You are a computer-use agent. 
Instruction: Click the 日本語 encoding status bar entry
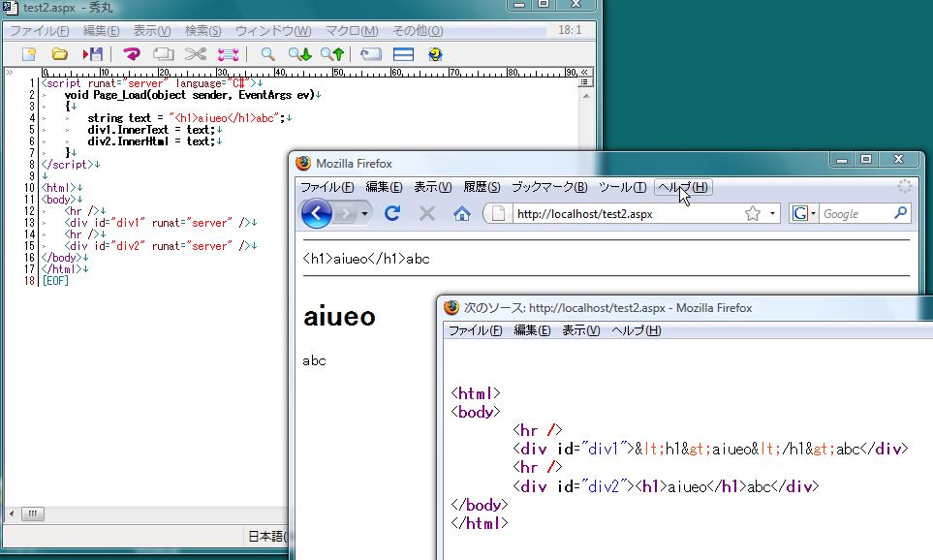(266, 536)
